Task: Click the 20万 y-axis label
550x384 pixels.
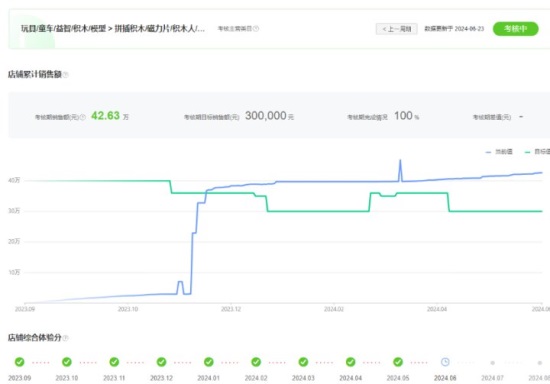Action: (x=14, y=241)
